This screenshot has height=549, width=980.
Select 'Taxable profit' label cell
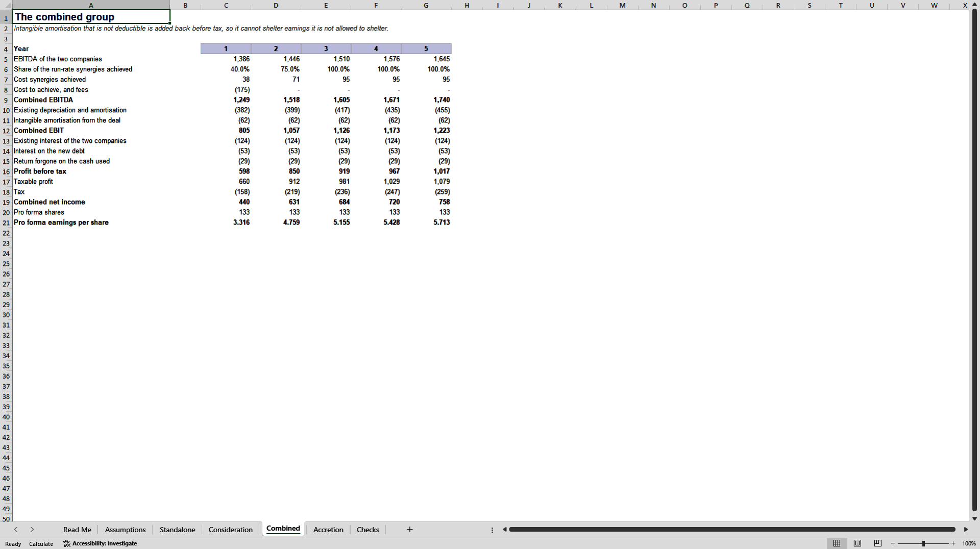tap(91, 182)
